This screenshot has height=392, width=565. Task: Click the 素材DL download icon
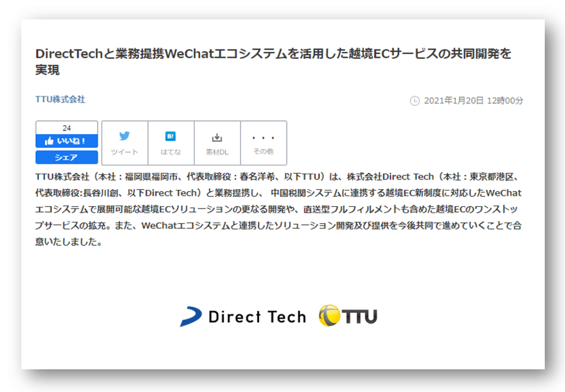(217, 137)
